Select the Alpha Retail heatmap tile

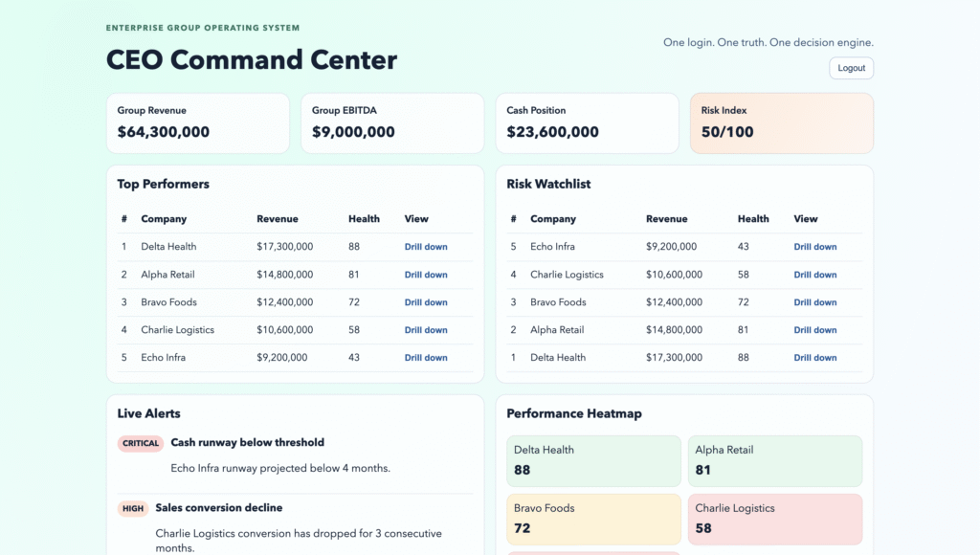click(774, 461)
